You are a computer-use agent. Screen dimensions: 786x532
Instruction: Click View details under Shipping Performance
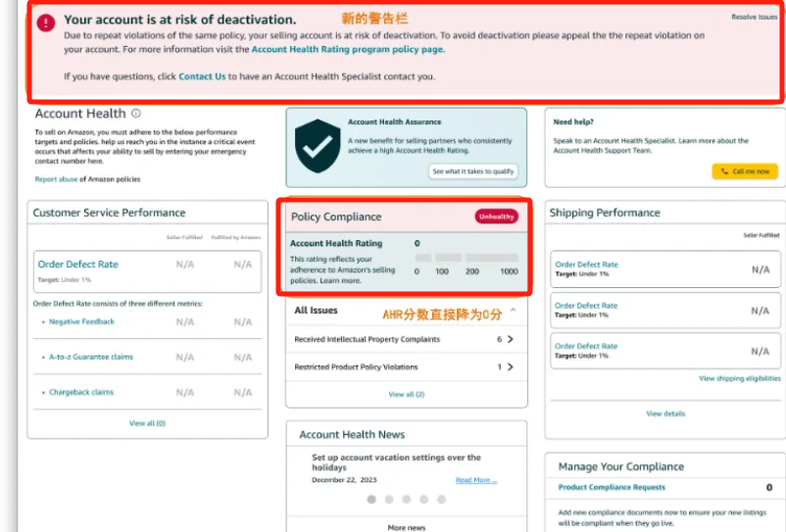665,413
